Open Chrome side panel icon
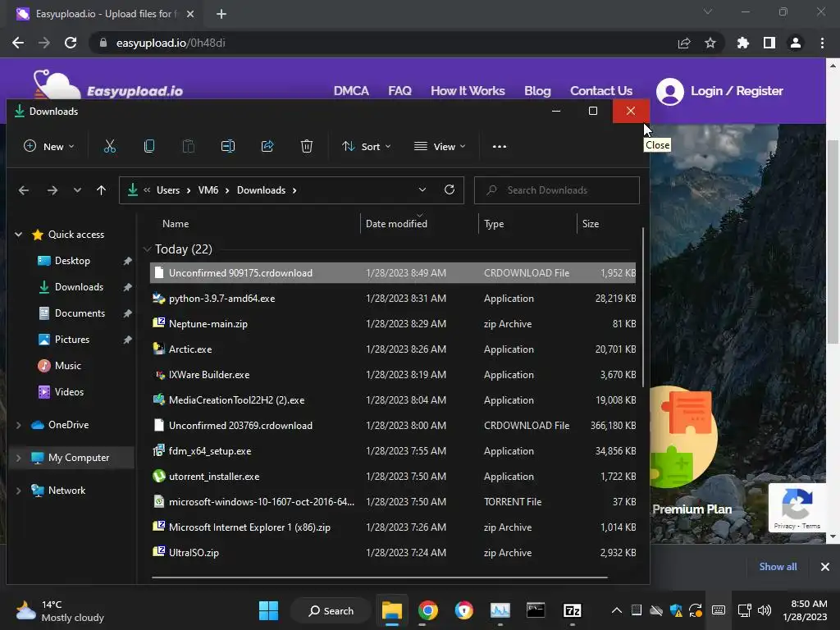Viewport: 840px width, 630px height. 769,43
